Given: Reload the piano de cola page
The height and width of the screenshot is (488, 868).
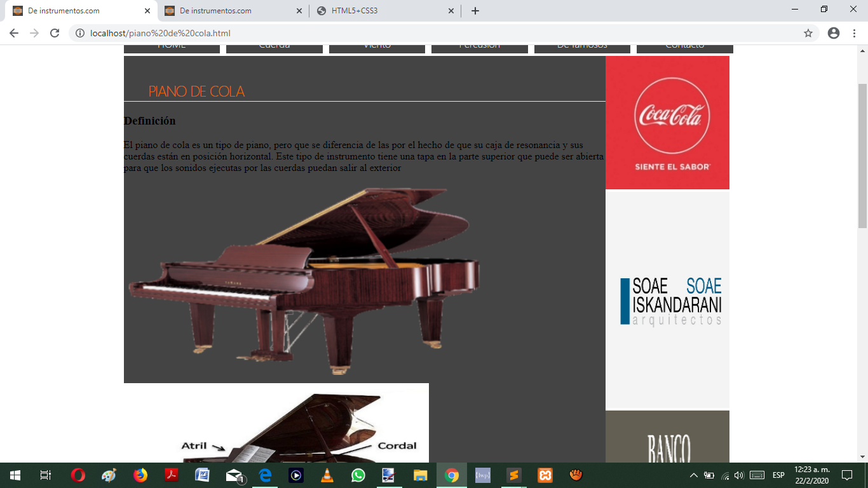Looking at the screenshot, I should tap(55, 33).
